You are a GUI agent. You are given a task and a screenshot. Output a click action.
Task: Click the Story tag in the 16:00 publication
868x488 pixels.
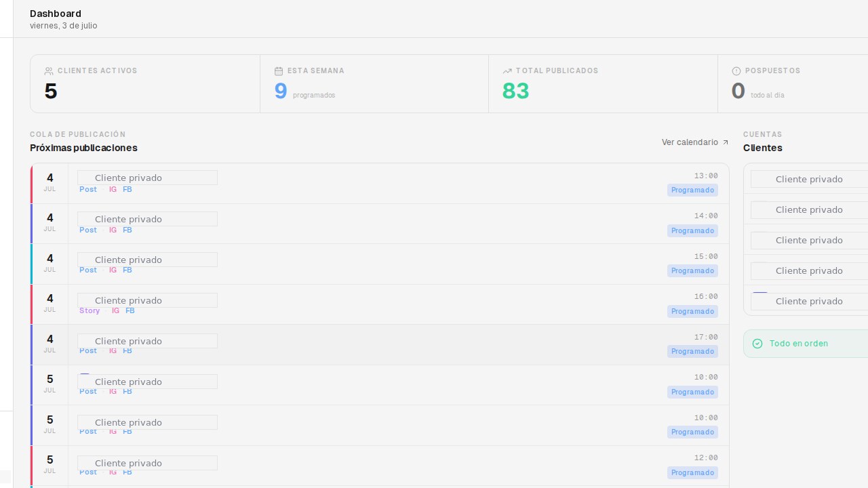[x=90, y=311]
